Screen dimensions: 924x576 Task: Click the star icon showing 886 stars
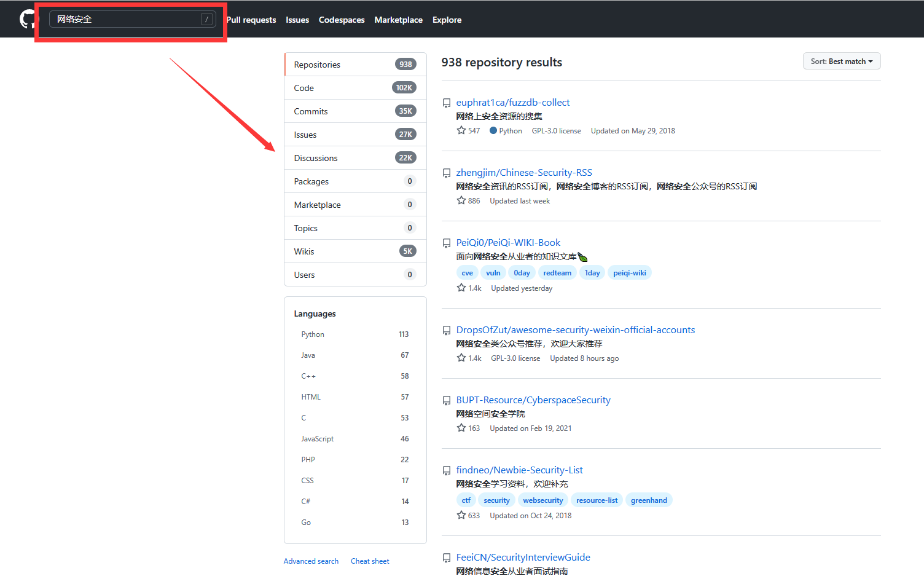(x=461, y=200)
